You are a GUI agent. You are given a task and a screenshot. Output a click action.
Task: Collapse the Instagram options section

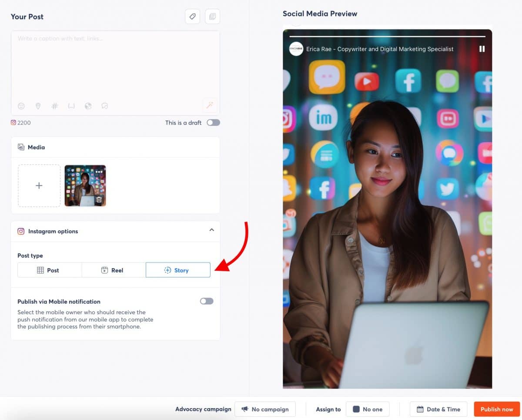coord(212,230)
